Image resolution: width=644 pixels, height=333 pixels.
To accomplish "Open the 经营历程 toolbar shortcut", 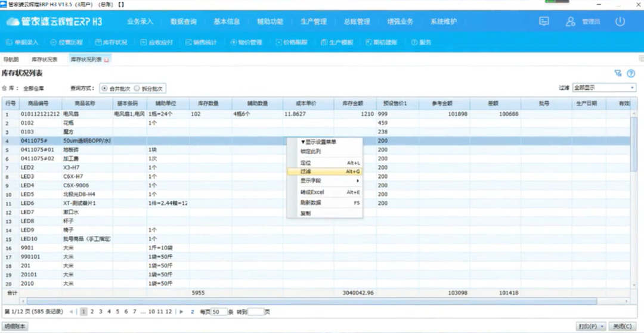I will 67,42.
